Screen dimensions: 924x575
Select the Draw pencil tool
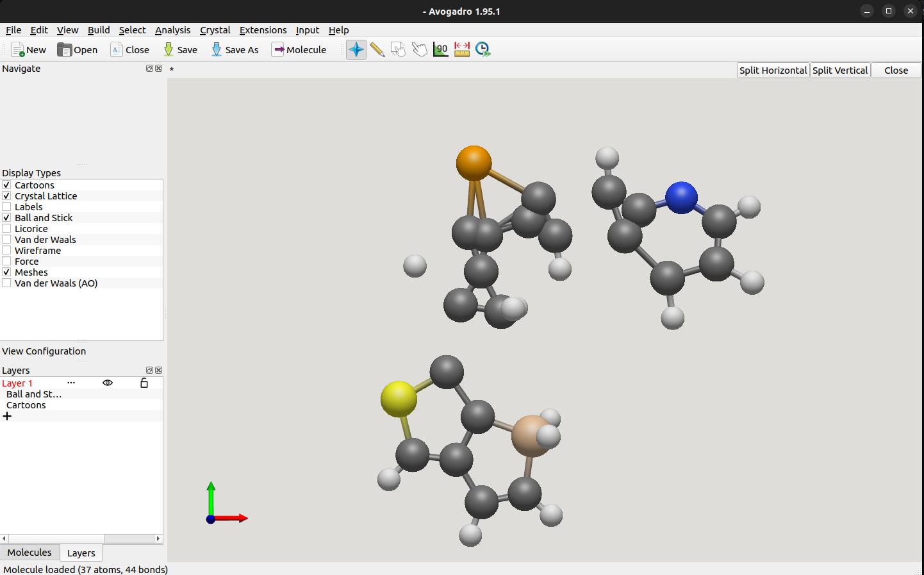pyautogui.click(x=377, y=49)
